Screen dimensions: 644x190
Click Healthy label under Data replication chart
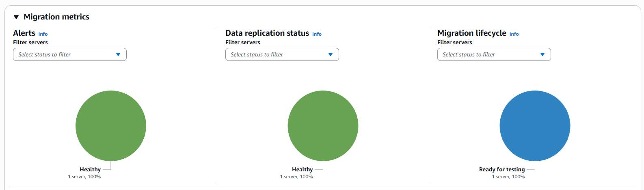tap(303, 169)
